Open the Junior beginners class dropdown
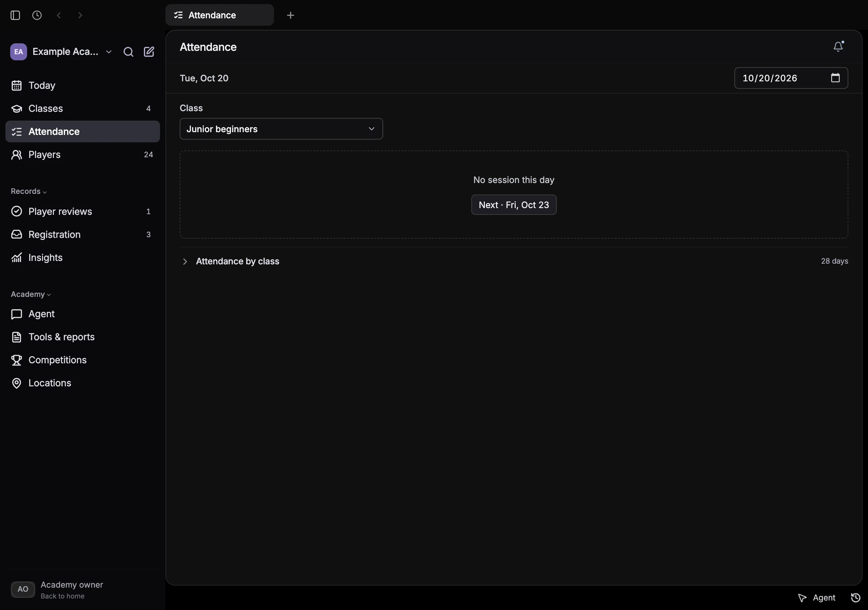This screenshot has width=868, height=610. tap(281, 129)
